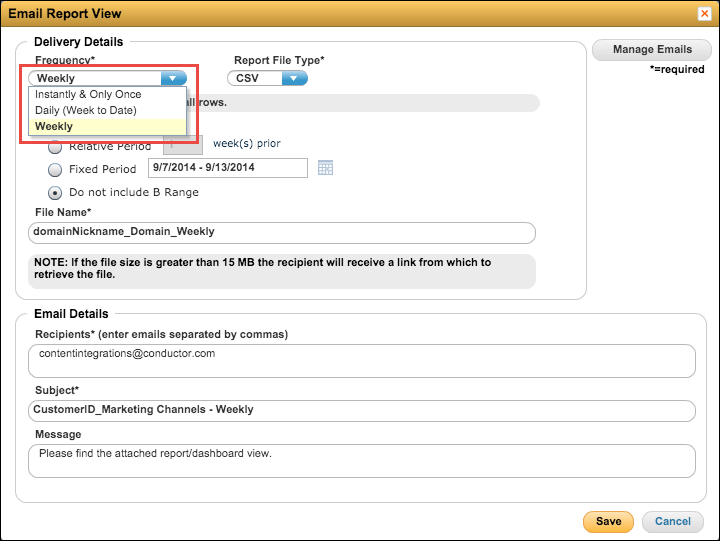Click the 'week(s) prior' label text
Screen dimensions: 720x541
click(x=247, y=144)
